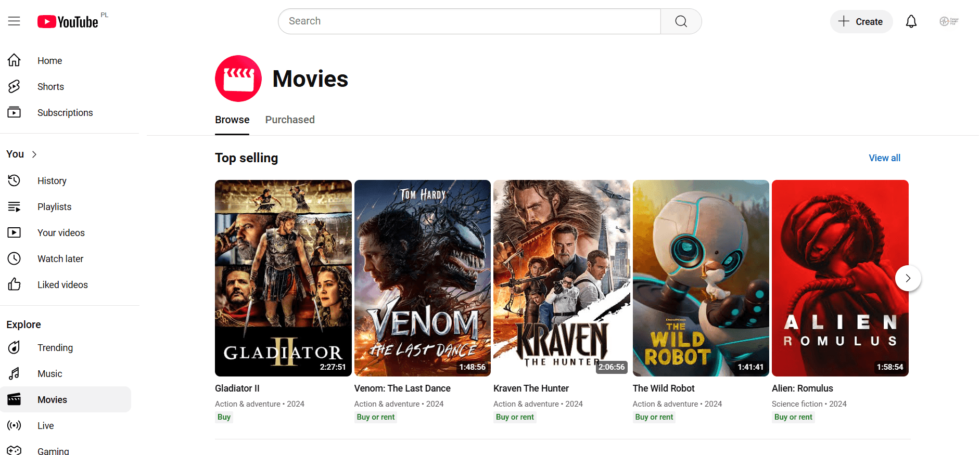Open Playlists label in sidebar
The width and height of the screenshot is (980, 455).
54,207
